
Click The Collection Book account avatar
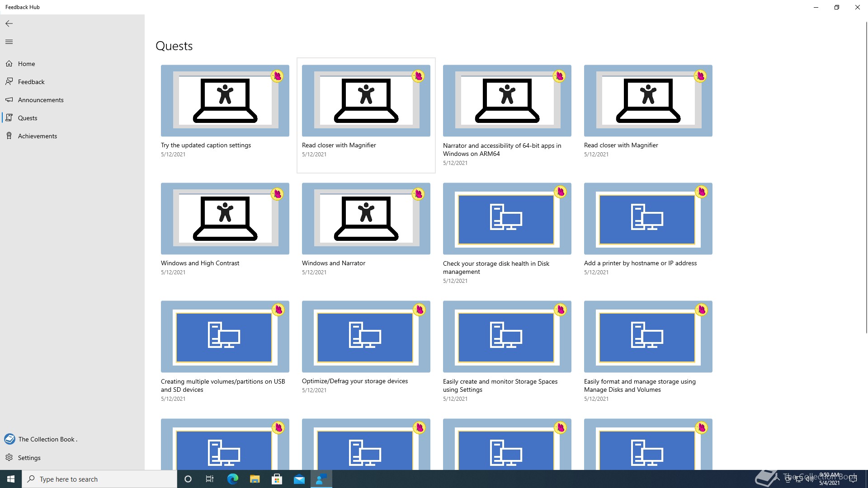(9, 439)
